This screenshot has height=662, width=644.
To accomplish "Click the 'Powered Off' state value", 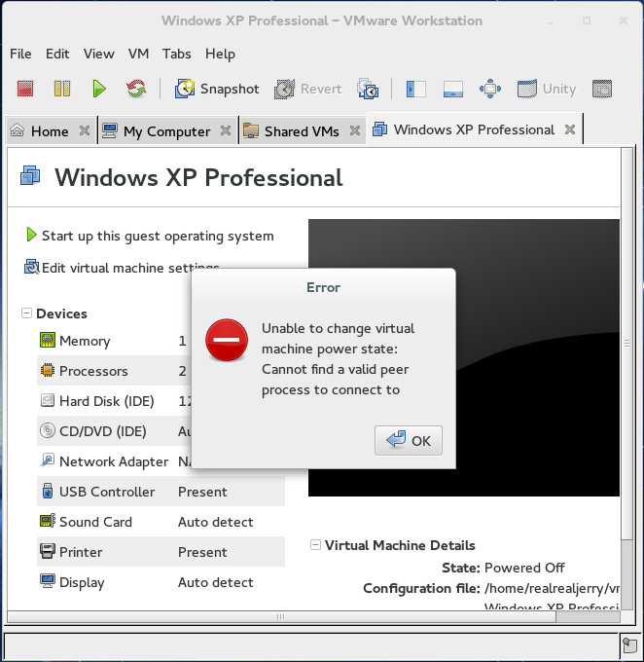I will (524, 568).
